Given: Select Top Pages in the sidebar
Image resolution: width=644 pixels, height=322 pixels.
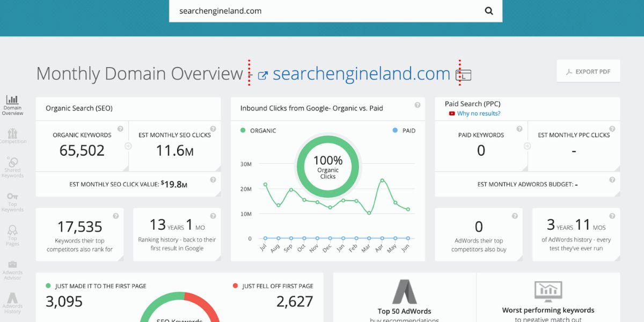Looking at the screenshot, I should (x=12, y=236).
